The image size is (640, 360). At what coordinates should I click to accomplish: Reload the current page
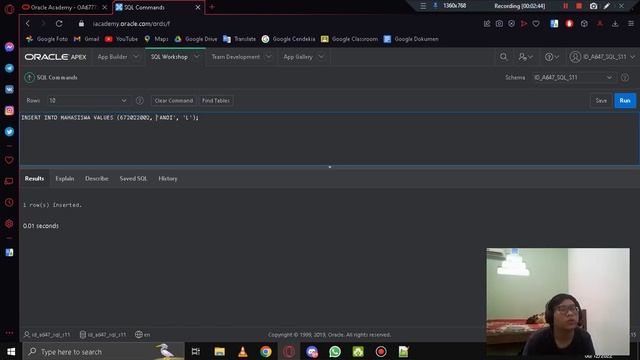pyautogui.click(x=59, y=24)
